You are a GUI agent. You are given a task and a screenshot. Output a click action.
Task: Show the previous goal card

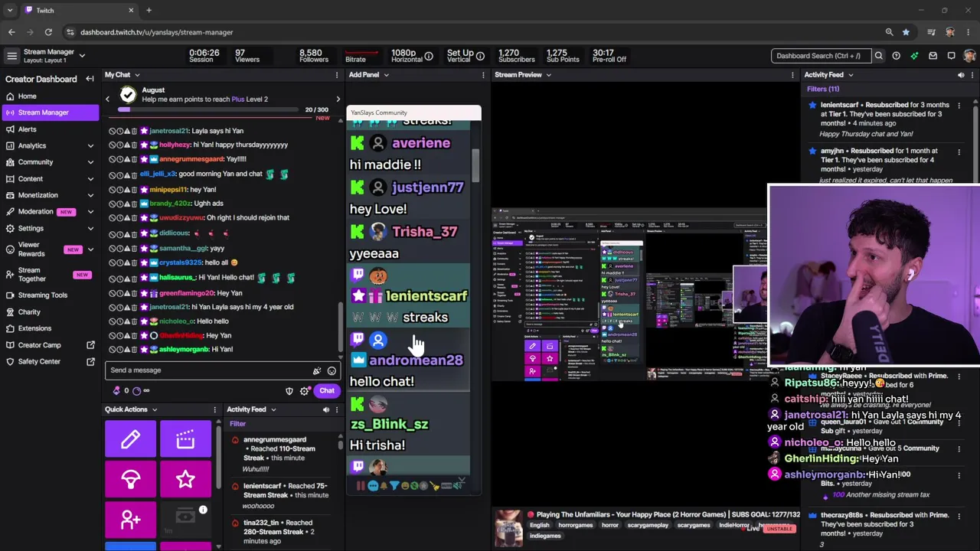pyautogui.click(x=107, y=99)
